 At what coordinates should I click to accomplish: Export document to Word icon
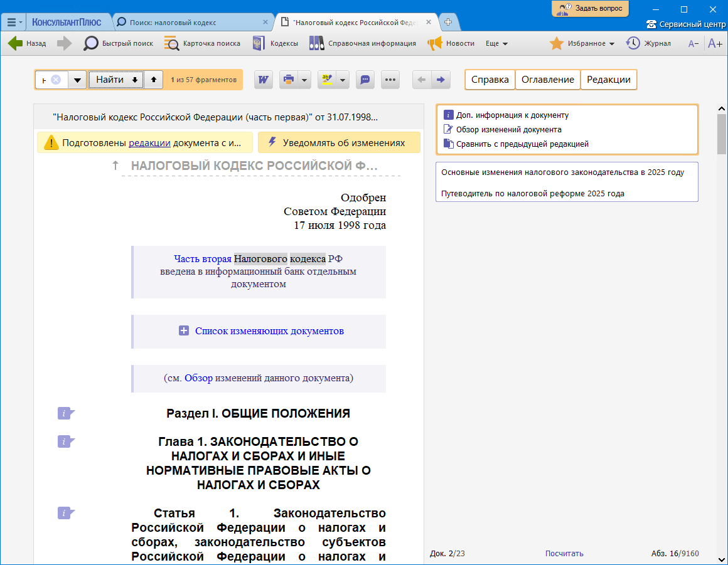click(x=264, y=80)
